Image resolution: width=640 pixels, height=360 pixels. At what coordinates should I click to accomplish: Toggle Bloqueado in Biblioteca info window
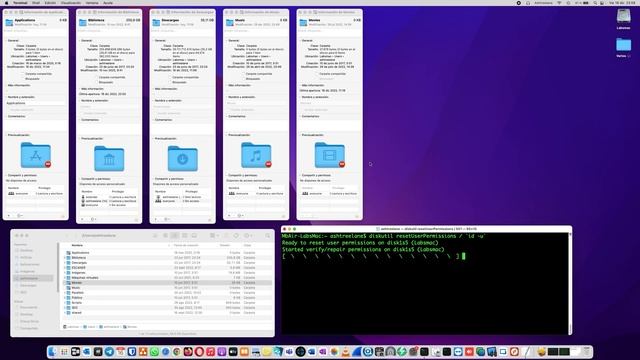click(96, 82)
